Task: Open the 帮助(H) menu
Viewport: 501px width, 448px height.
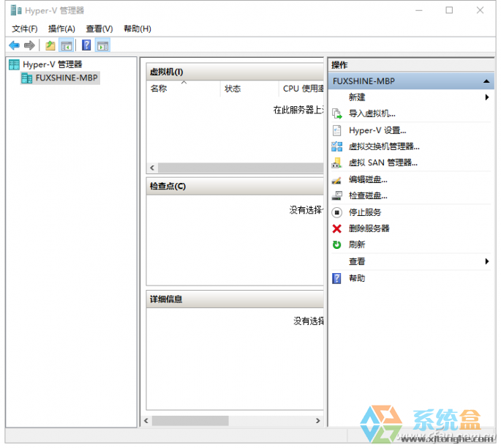Action: coord(138,29)
